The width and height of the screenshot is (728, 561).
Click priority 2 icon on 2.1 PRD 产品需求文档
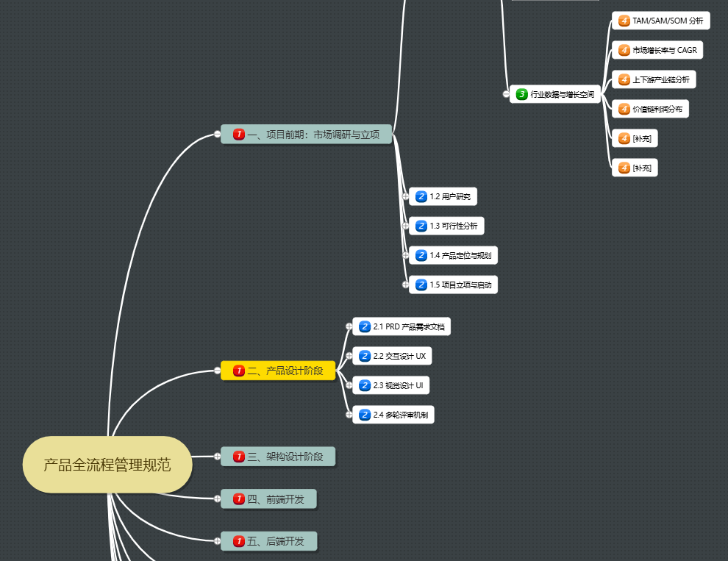click(x=365, y=326)
